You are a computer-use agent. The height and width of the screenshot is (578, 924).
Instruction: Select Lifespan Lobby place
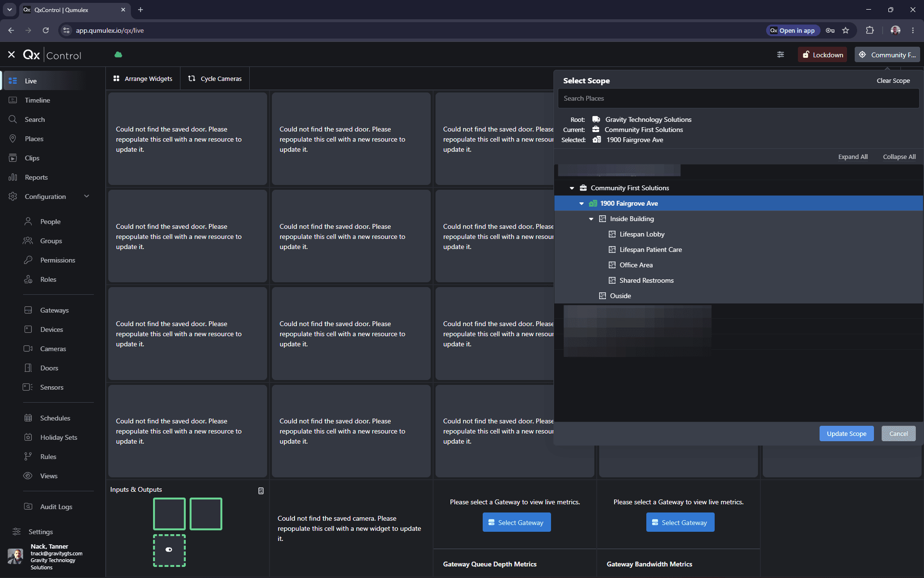[x=642, y=234]
